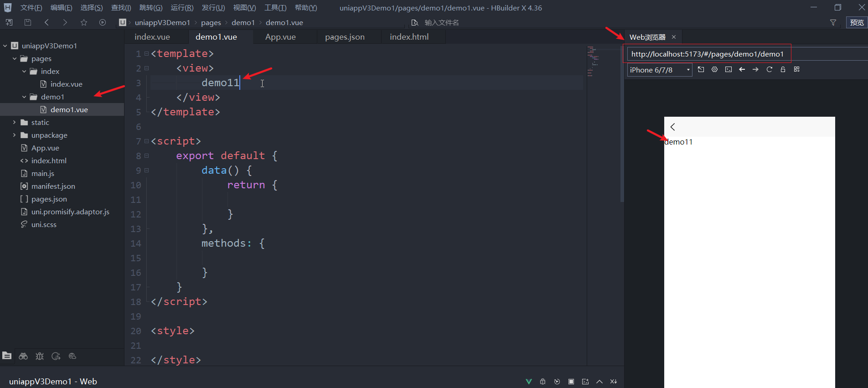Open the 文件(F) menu
This screenshot has width=868, height=388.
(x=31, y=8)
